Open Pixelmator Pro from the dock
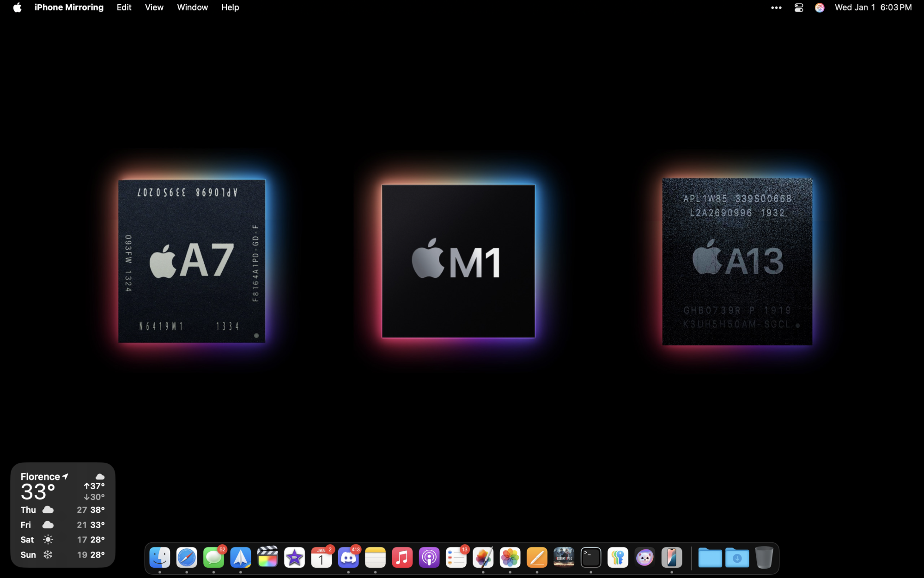Screen dimensions: 924x578 [x=483, y=558]
